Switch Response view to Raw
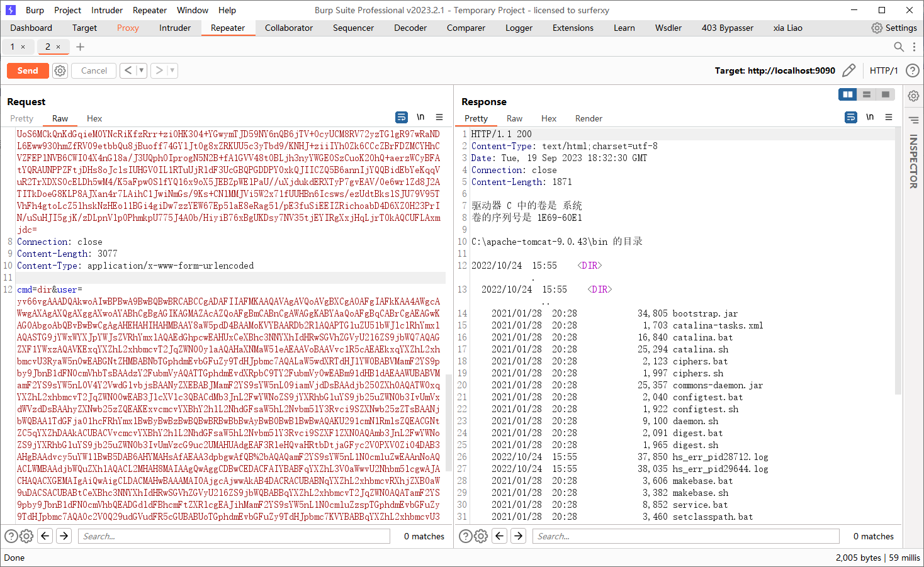 click(x=514, y=118)
